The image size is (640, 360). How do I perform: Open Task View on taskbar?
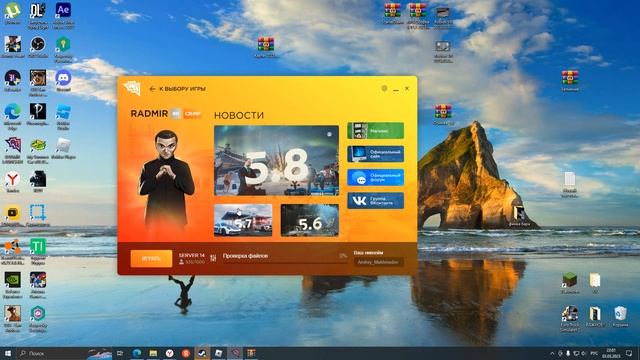tap(120, 353)
